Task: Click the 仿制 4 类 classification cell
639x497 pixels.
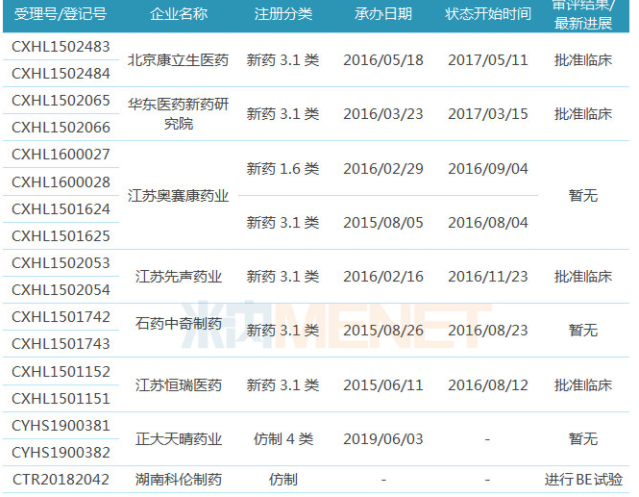Action: [283, 439]
